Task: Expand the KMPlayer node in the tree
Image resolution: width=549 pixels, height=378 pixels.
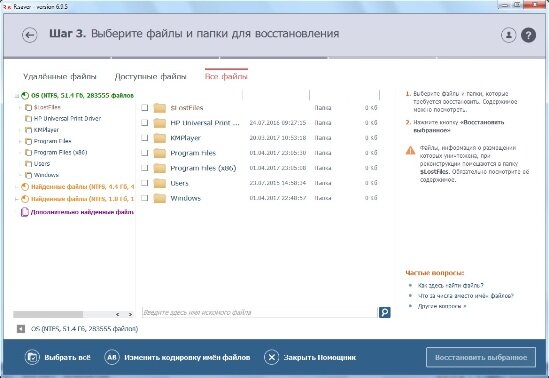Action: (20, 130)
